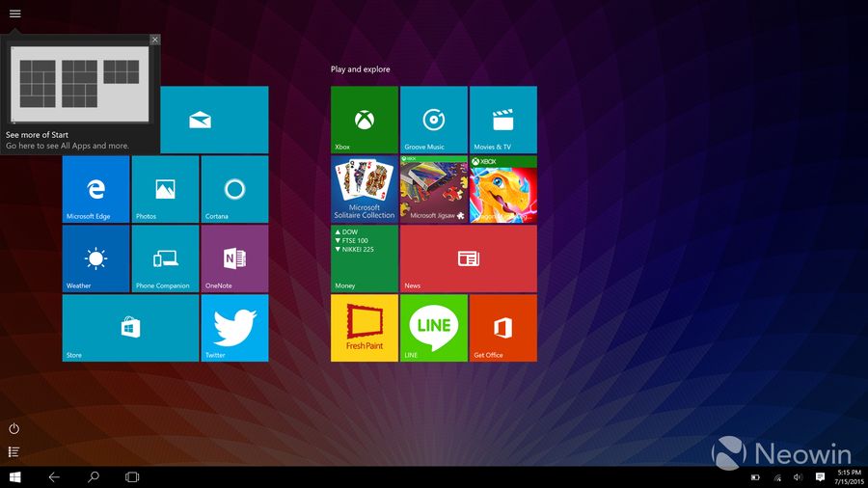Open the hamburger menu at top left
868x488 pixels.
click(x=14, y=14)
